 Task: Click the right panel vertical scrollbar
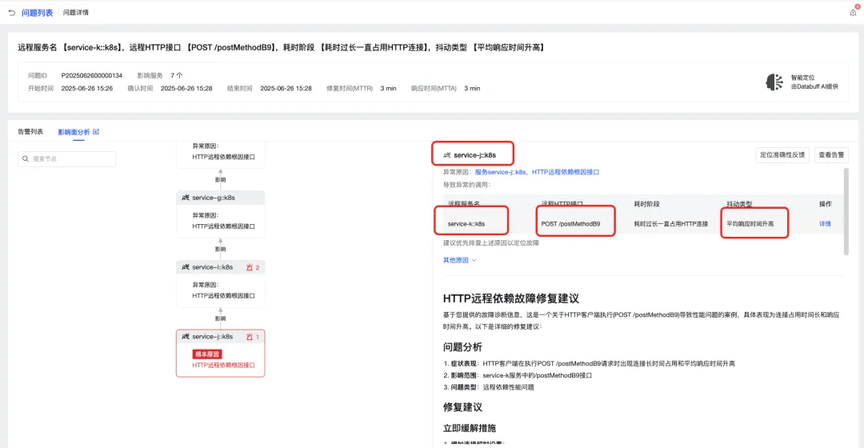point(846,212)
